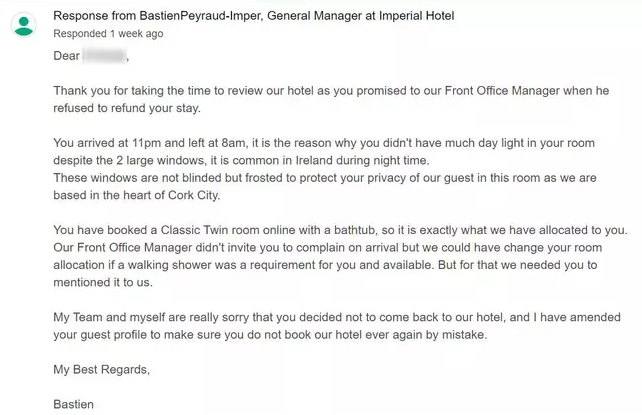Click the green user avatar icon
642x415 pixels.
click(x=23, y=23)
